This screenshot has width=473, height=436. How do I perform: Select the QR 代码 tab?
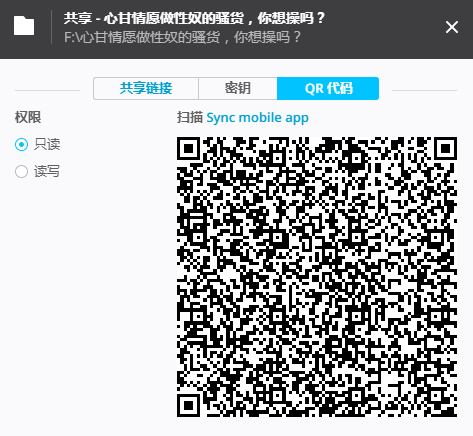click(328, 88)
